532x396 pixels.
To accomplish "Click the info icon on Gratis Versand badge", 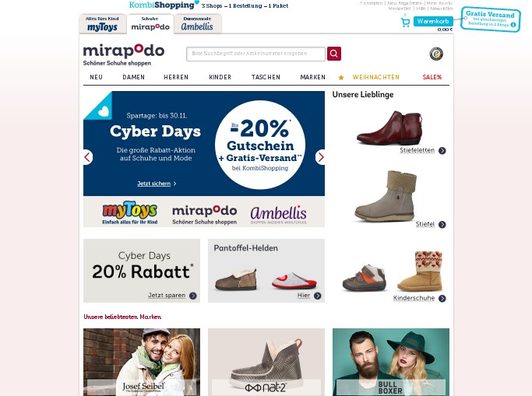I will click(513, 25).
